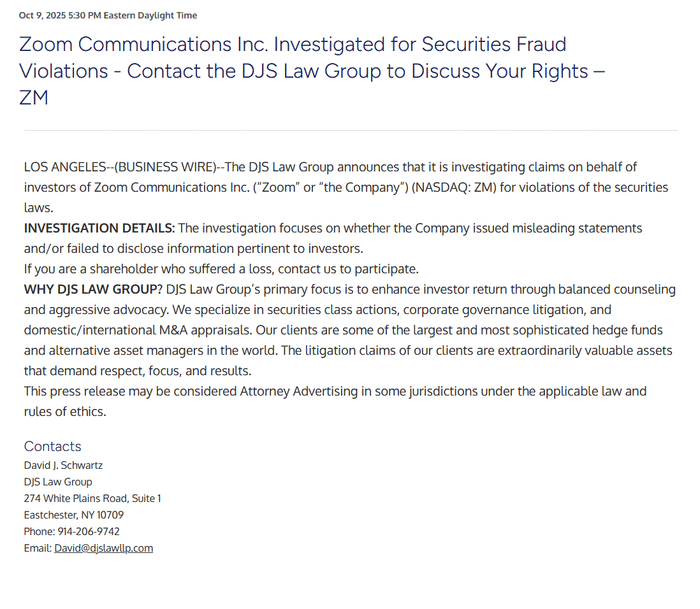Click the horizontal divider under the headline

tap(351, 131)
